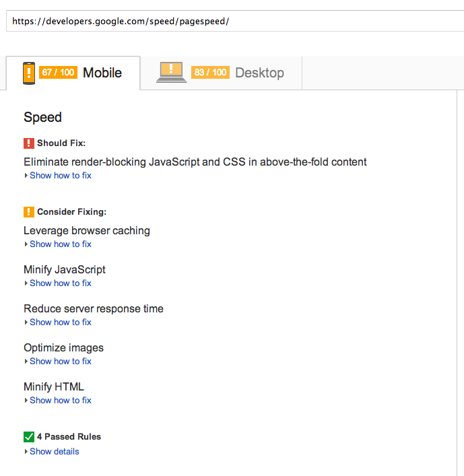Click the green Passed Rules checkmark icon
The width and height of the screenshot is (464, 476).
(x=29, y=436)
